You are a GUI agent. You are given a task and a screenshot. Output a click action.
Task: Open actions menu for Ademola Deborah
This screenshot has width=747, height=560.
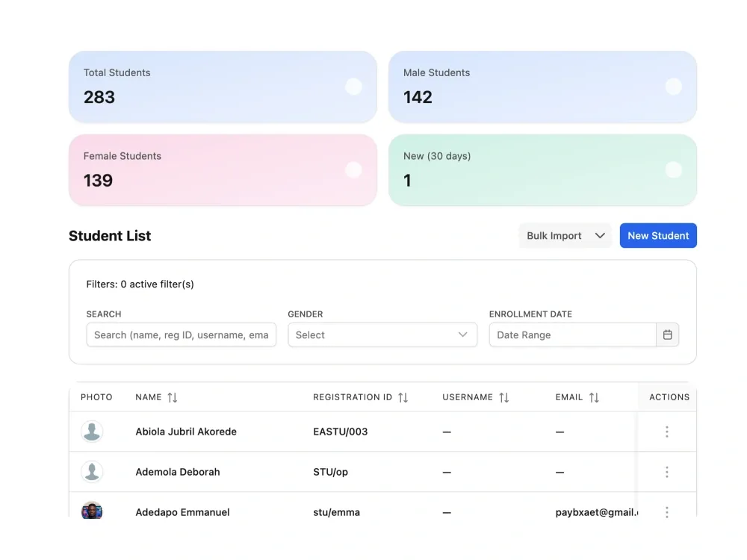coord(666,472)
